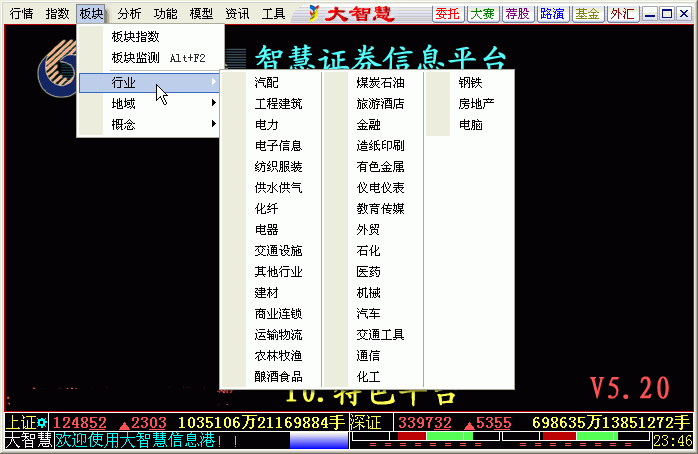Choose 造纸印刷 industry sector
Viewport: 698px width, 454px height.
[x=373, y=146]
